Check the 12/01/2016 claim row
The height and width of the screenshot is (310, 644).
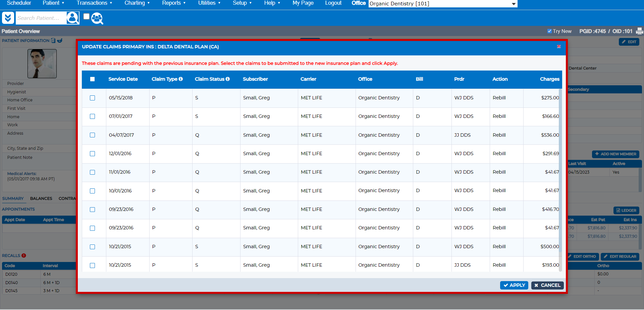93,154
